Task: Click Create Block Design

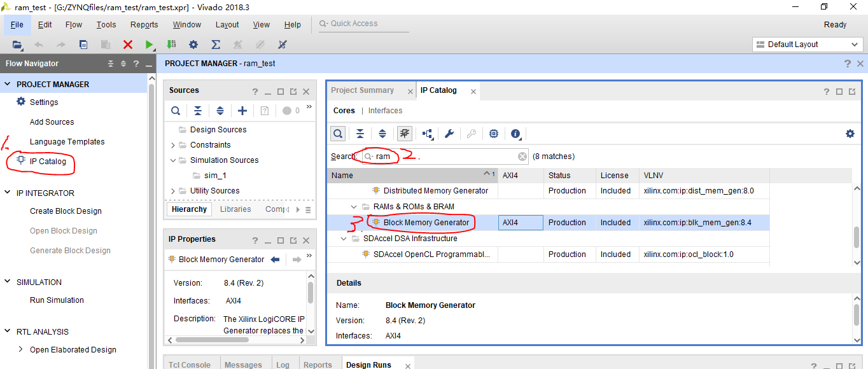Action: tap(66, 211)
